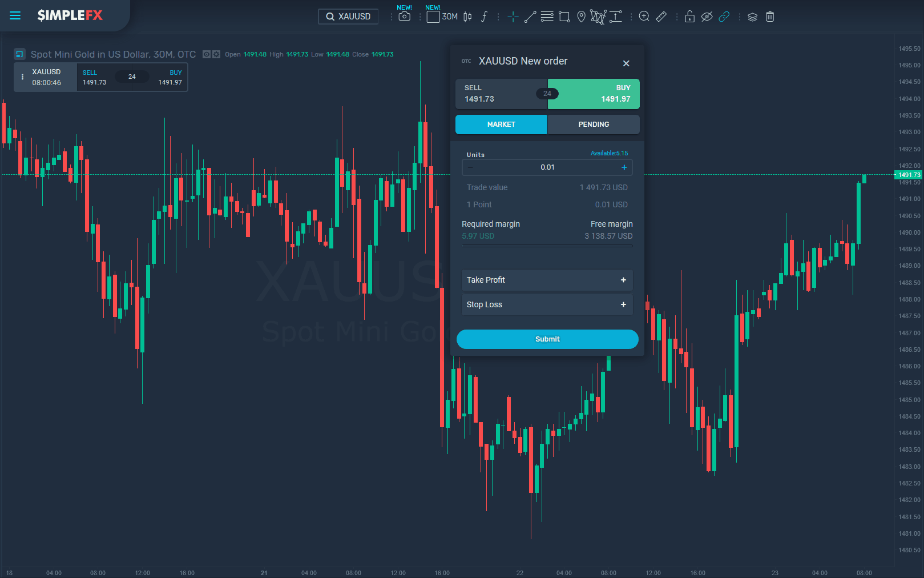
Task: Select the crosshair cursor tool
Action: (513, 17)
